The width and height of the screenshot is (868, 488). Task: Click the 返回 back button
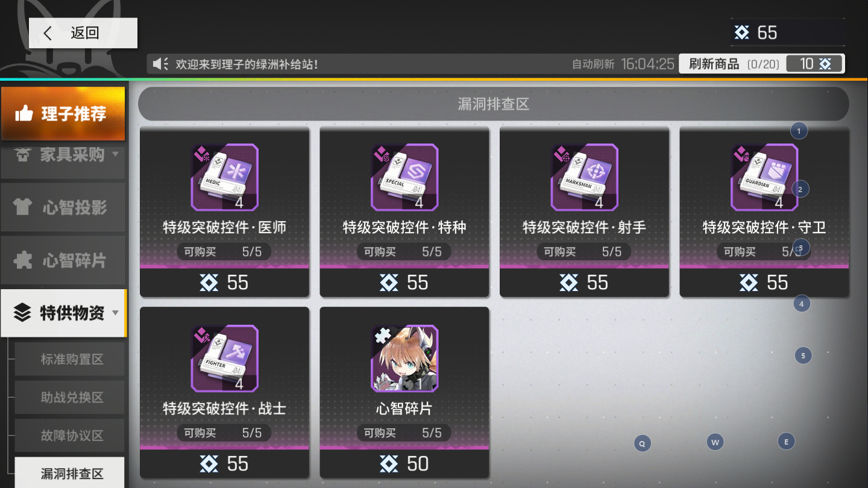(x=83, y=33)
